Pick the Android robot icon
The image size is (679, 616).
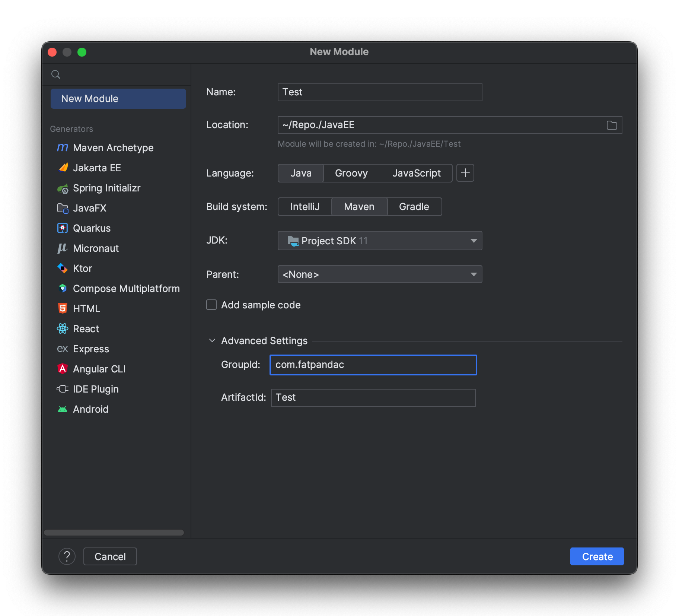63,409
